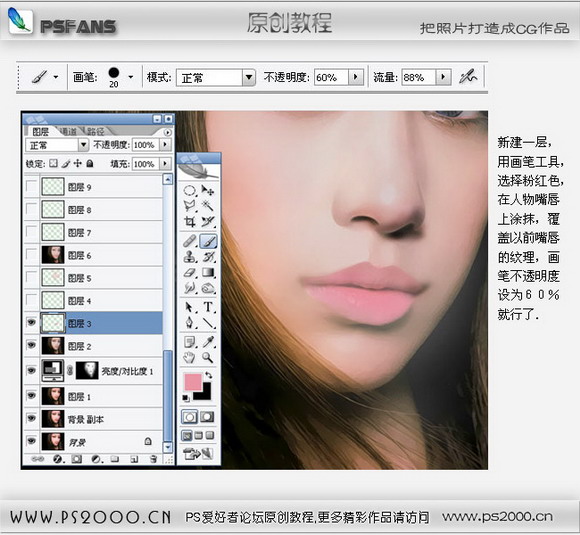This screenshot has height=535, width=580.
Task: Select the Smudge tool
Action: pos(190,287)
